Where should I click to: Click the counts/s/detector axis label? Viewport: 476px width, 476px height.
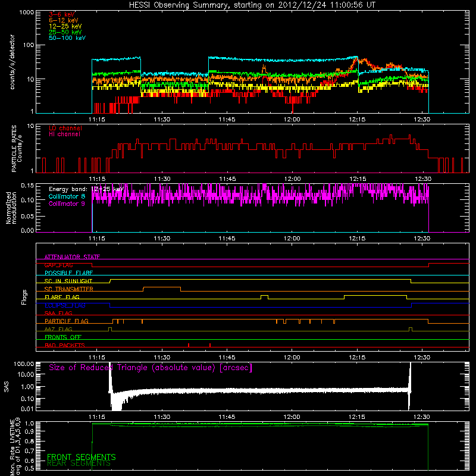click(x=12, y=62)
